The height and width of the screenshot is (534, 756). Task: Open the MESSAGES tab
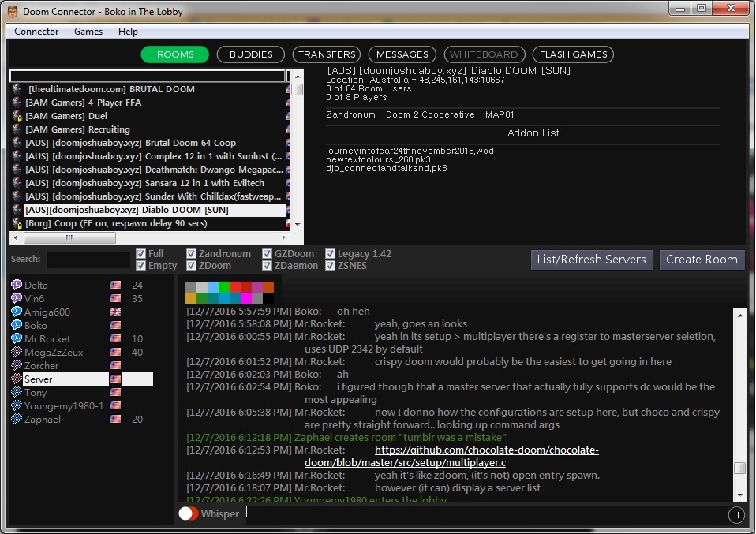(402, 54)
